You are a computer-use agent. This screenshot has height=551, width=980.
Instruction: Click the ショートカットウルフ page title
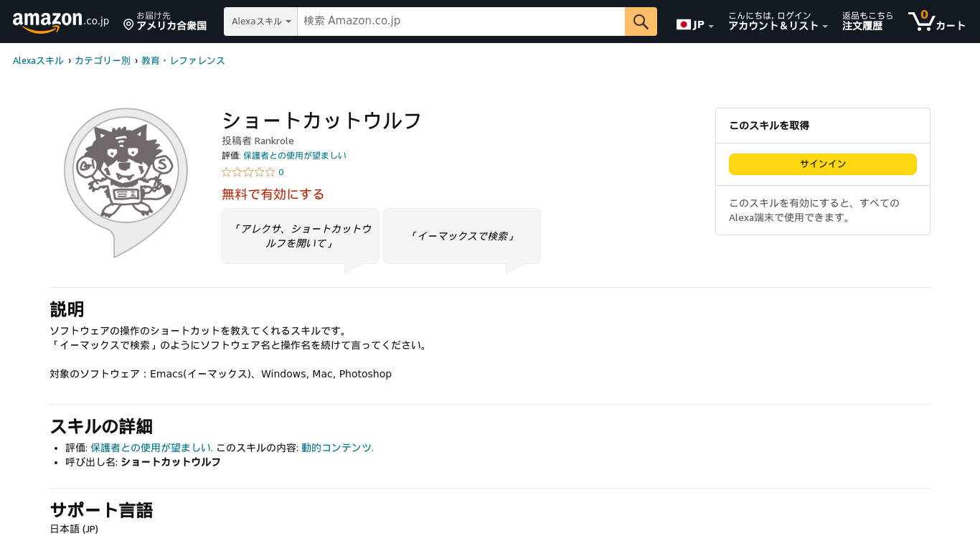click(x=321, y=121)
